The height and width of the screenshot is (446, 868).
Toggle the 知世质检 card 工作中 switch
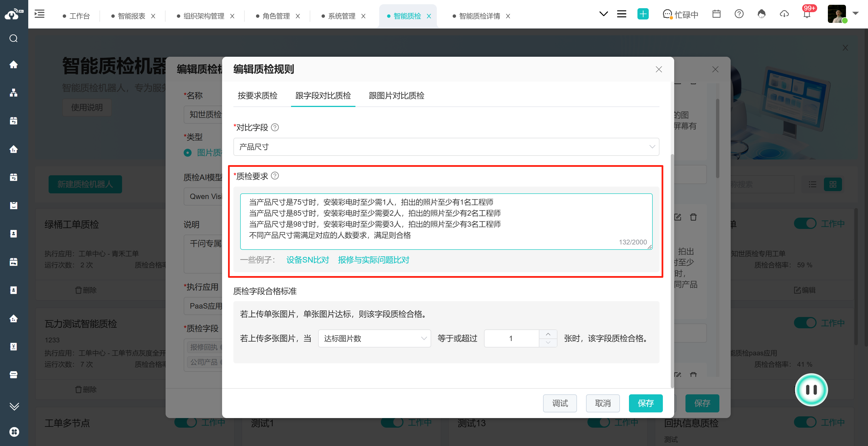pos(805,224)
